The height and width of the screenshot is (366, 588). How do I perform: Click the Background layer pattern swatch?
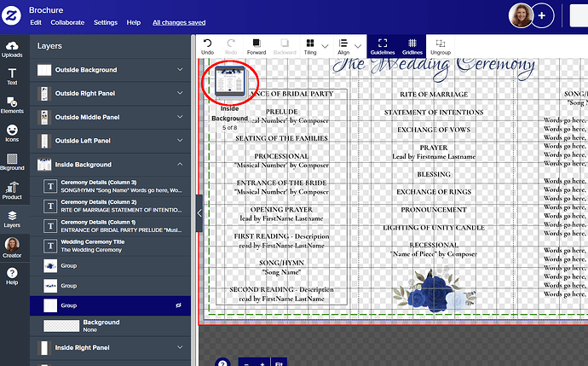[x=61, y=325]
